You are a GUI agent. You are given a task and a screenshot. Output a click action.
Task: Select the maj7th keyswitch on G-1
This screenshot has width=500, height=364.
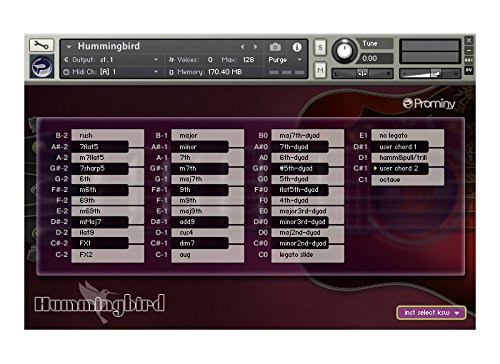(x=208, y=179)
